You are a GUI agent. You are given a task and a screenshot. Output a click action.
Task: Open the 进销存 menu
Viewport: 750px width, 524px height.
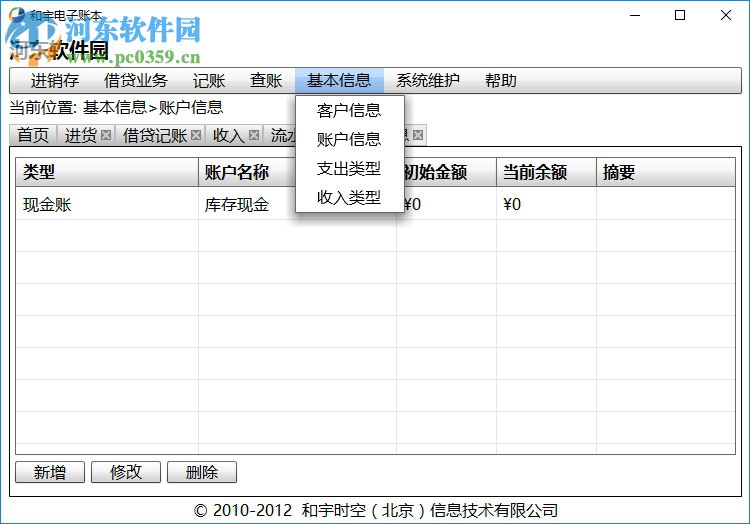(55, 80)
